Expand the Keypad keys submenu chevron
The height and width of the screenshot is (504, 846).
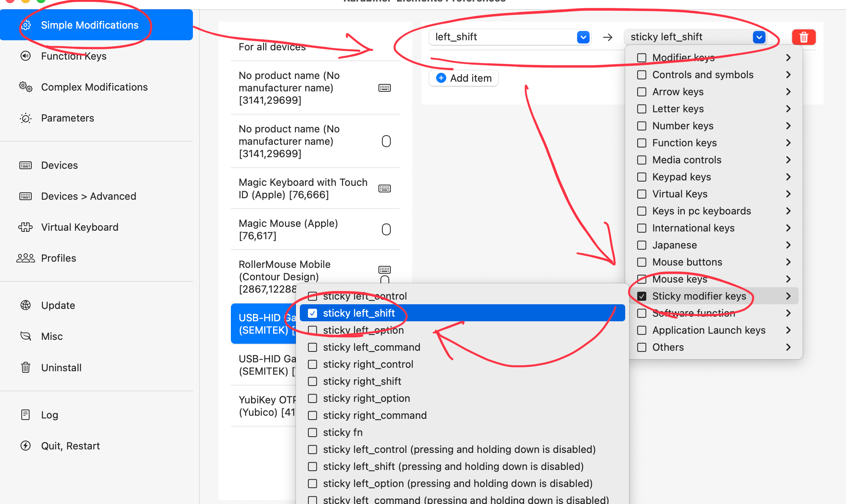point(788,177)
